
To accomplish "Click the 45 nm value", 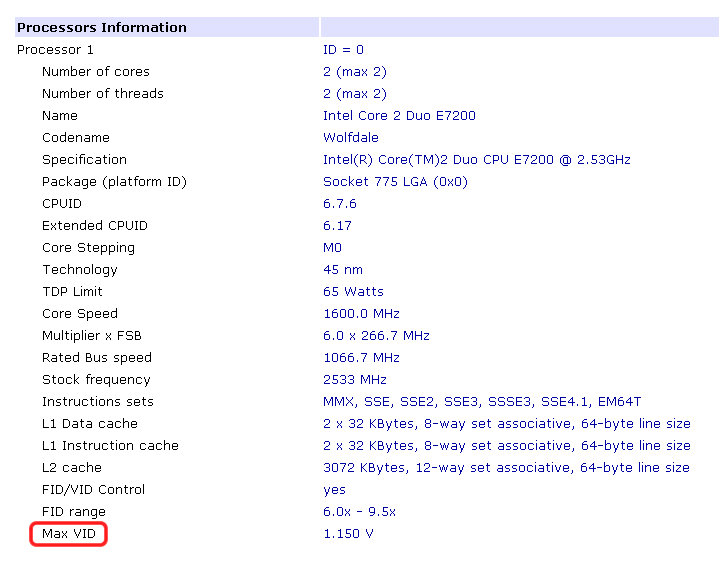I will click(x=343, y=270).
